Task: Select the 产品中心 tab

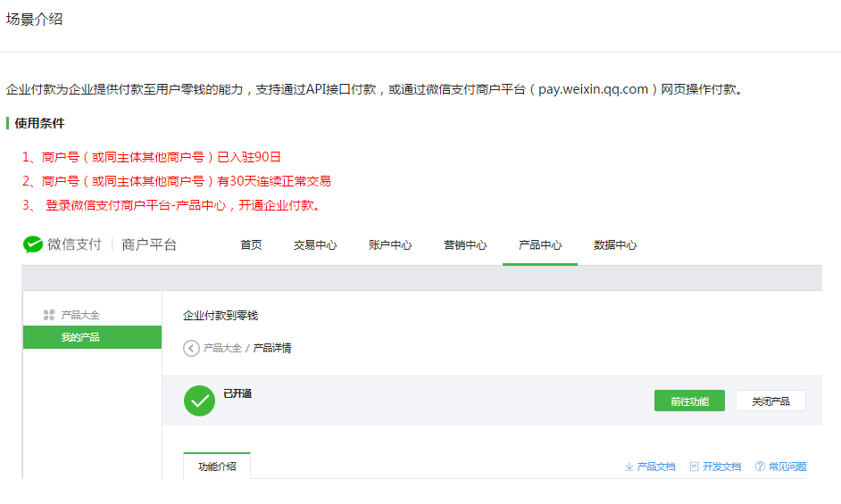Action: coord(540,245)
